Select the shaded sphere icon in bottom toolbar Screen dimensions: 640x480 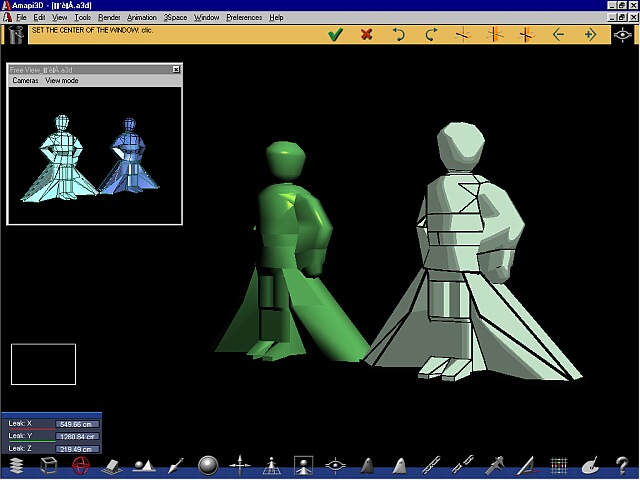(208, 465)
